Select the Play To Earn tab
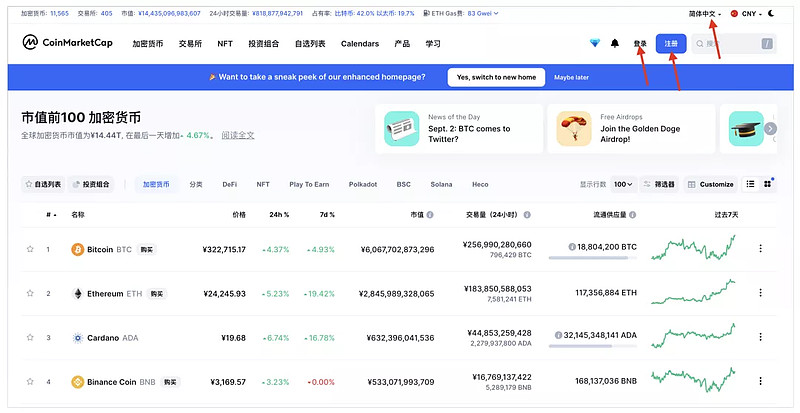The width and height of the screenshot is (800, 413). (x=309, y=184)
